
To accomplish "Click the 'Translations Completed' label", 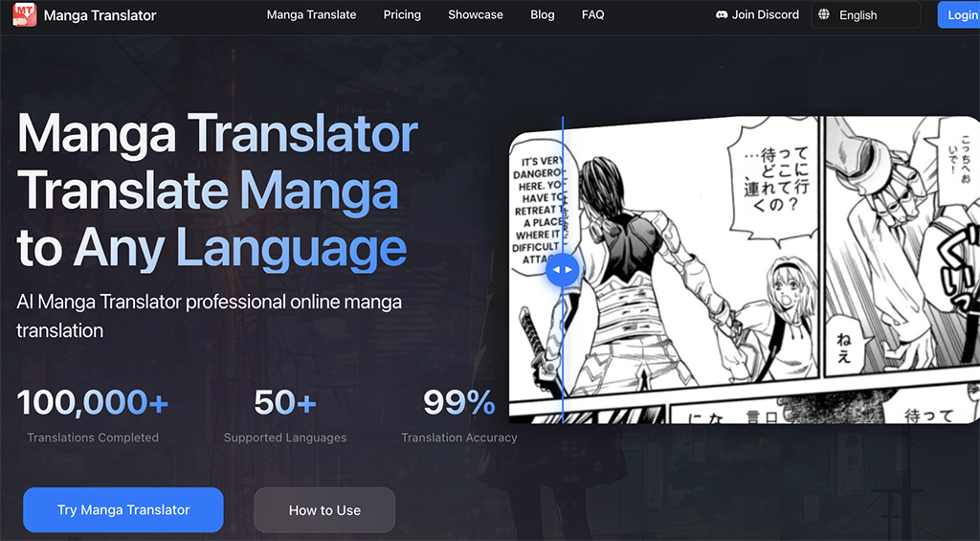I will (x=93, y=438).
